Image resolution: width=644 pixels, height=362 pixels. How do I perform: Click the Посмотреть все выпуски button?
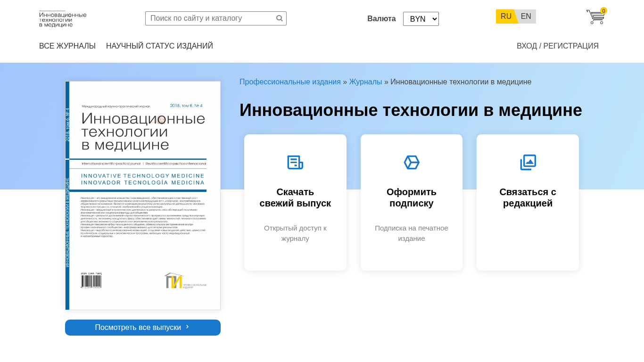(143, 328)
